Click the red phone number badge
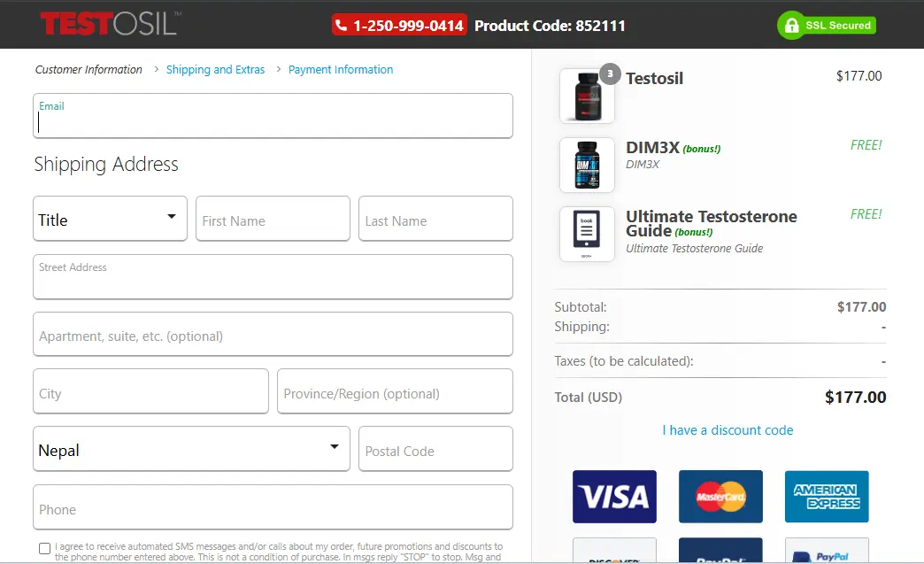 (399, 26)
